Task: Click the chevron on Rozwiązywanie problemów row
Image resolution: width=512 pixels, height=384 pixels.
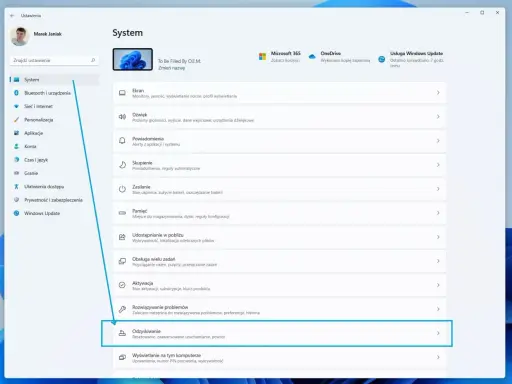Action: [438, 309]
